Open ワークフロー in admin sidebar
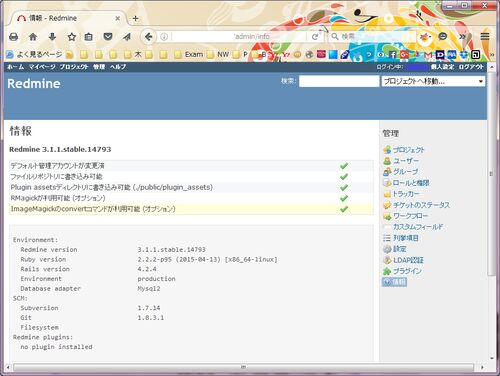Screen dimensions: 500x376 tap(410, 216)
